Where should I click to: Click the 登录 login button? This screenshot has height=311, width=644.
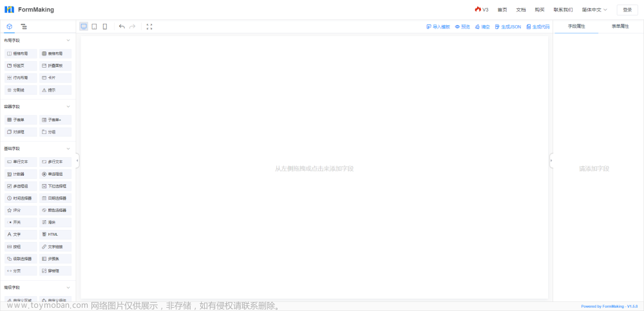click(x=627, y=10)
